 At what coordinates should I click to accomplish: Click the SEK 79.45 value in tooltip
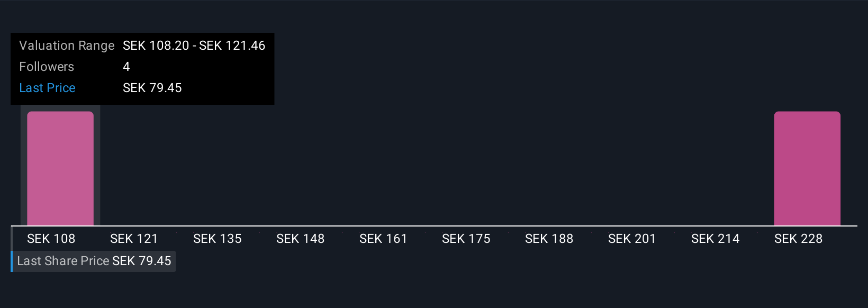[x=152, y=88]
